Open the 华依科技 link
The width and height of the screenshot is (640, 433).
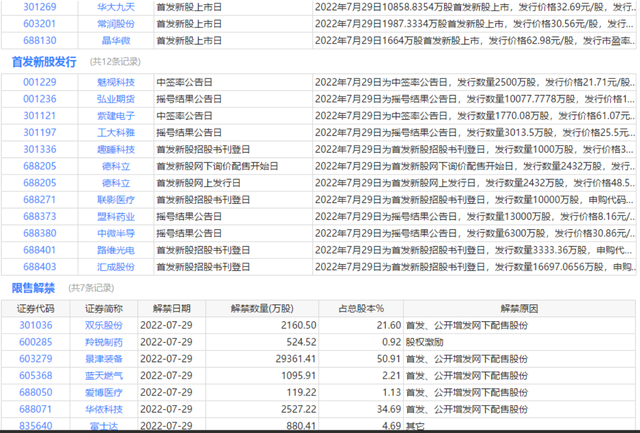104,409
